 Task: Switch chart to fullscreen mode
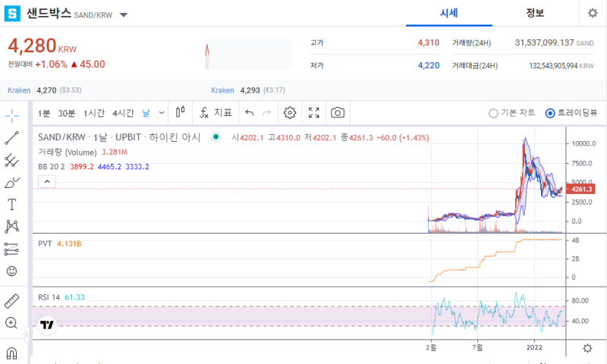point(314,112)
